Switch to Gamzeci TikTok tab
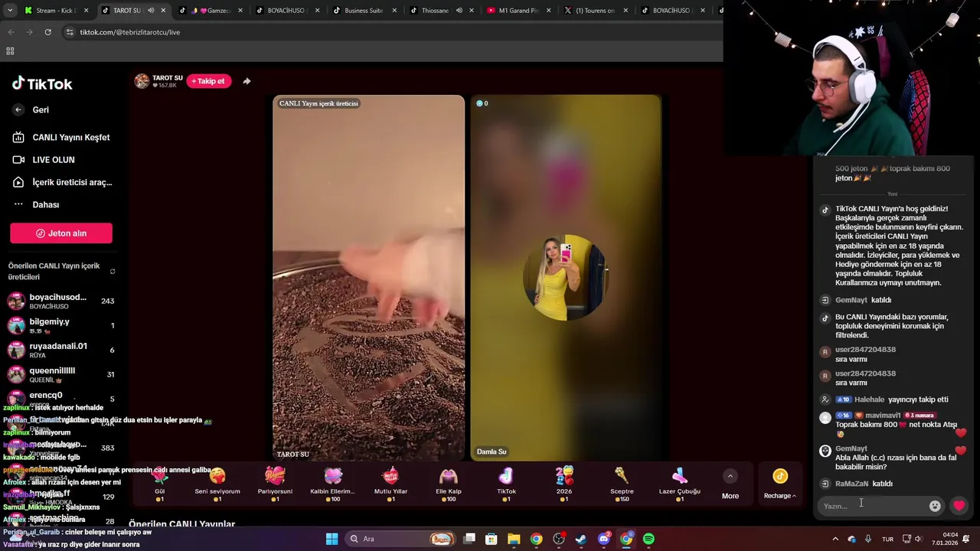 (x=210, y=11)
